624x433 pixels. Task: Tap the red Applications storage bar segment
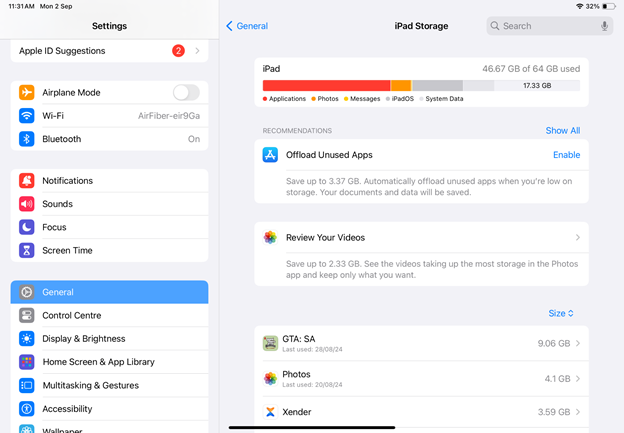click(x=326, y=86)
